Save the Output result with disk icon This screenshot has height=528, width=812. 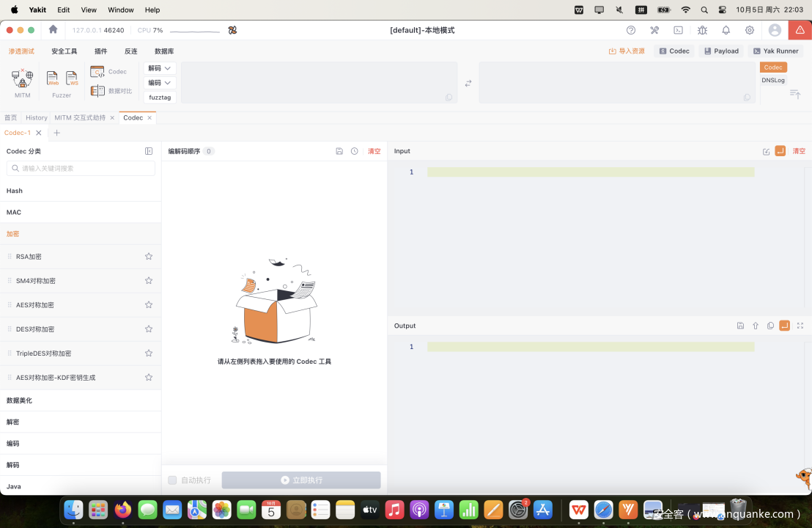click(740, 326)
